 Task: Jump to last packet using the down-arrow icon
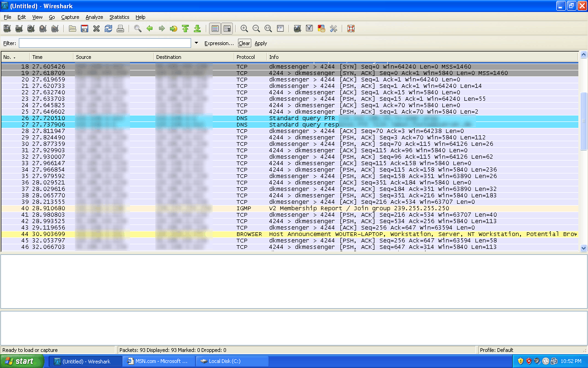click(x=198, y=29)
